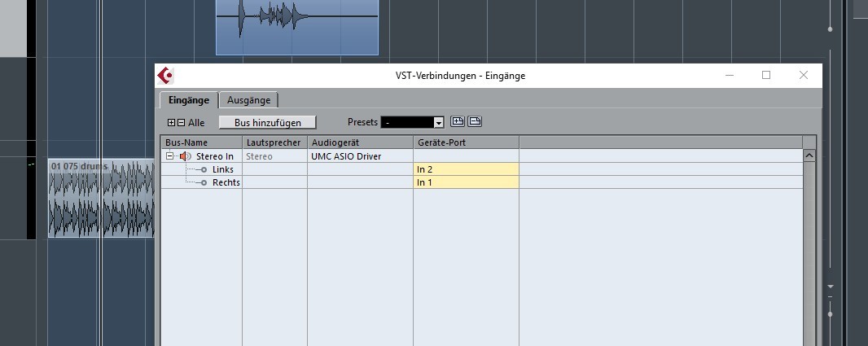Select the 01 075 drums audio clip
Screen dimensions: 868x346
pos(101,198)
